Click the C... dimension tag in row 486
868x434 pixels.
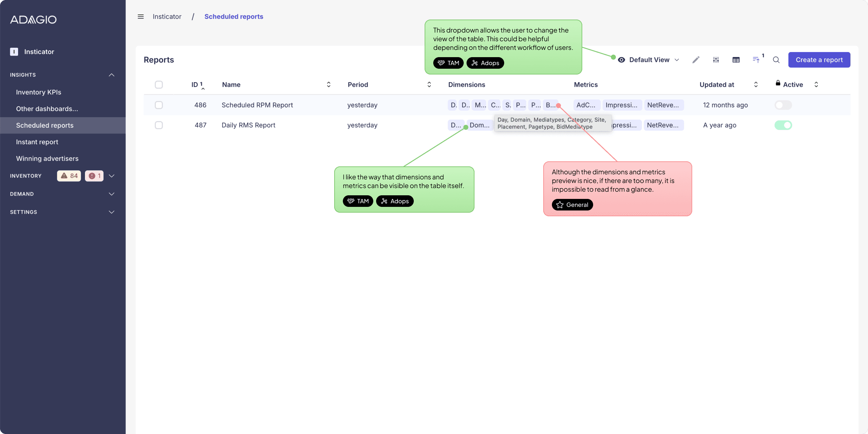point(495,105)
